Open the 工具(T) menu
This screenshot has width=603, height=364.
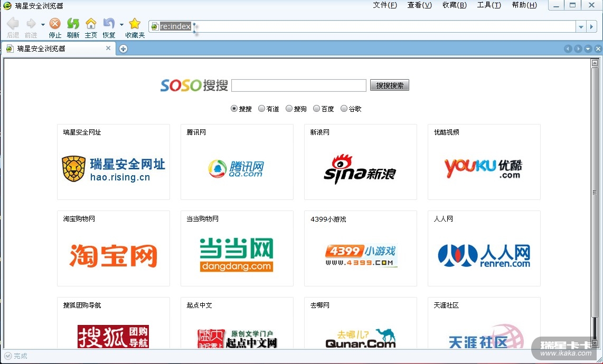(x=489, y=5)
